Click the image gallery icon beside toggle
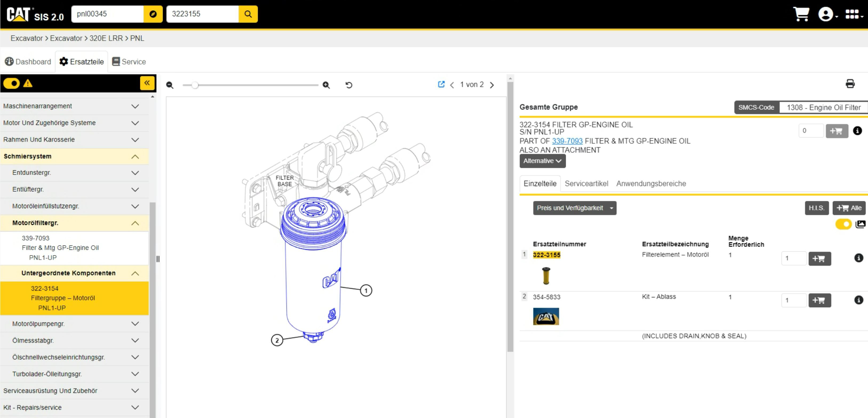 [860, 224]
